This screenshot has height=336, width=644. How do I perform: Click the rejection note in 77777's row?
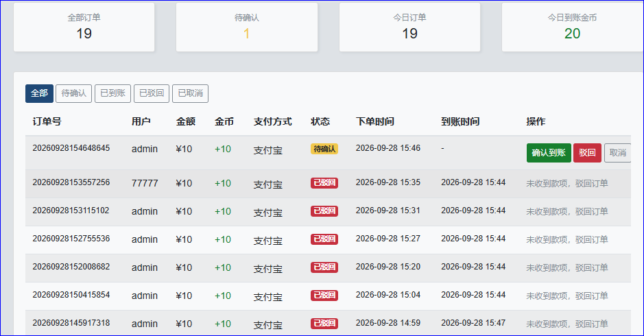tap(567, 184)
